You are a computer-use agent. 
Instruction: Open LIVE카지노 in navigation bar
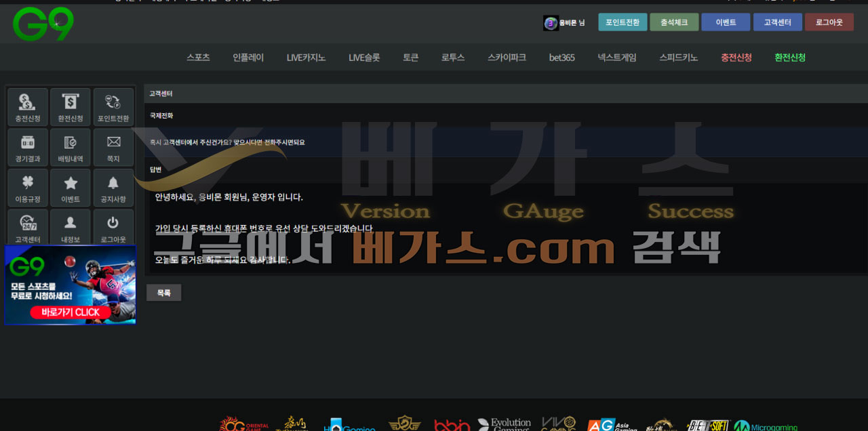click(306, 58)
